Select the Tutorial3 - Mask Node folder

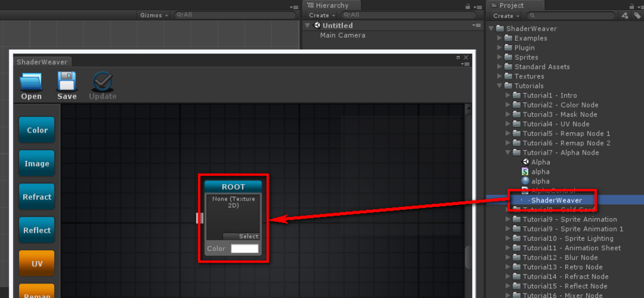[560, 114]
